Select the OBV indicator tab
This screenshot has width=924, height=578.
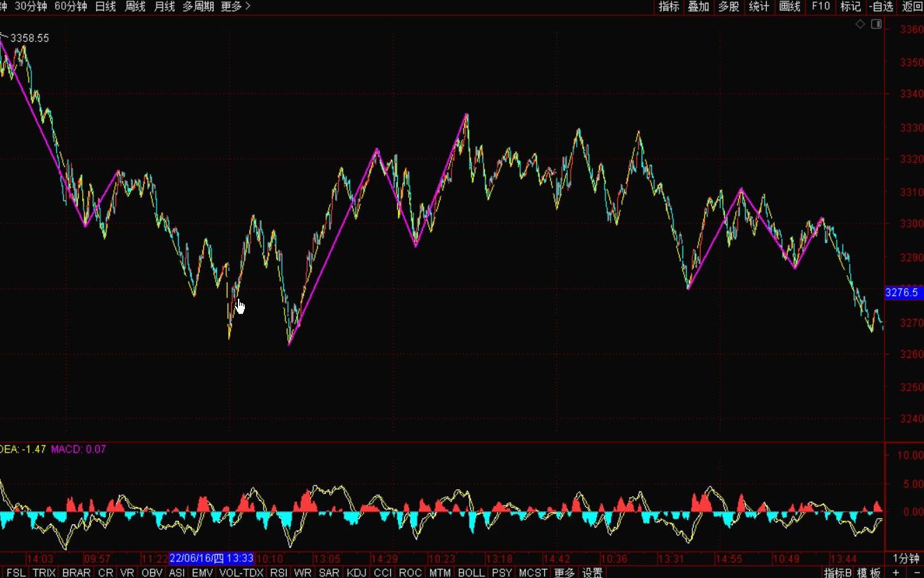152,572
